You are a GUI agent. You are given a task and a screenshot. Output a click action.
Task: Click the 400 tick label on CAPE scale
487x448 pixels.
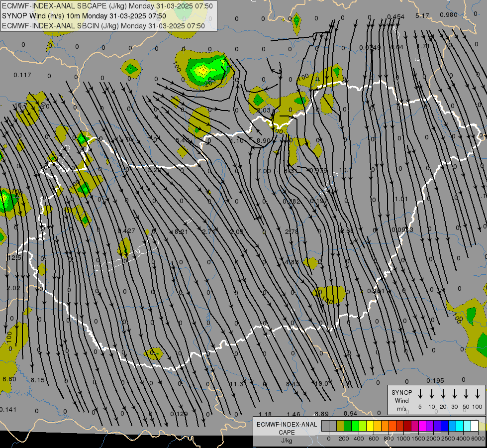pos(359,439)
